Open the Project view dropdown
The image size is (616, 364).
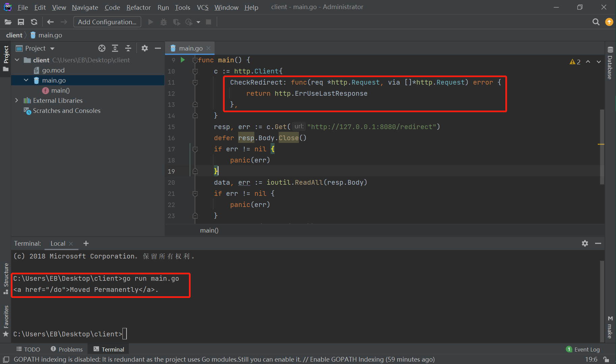coord(52,49)
